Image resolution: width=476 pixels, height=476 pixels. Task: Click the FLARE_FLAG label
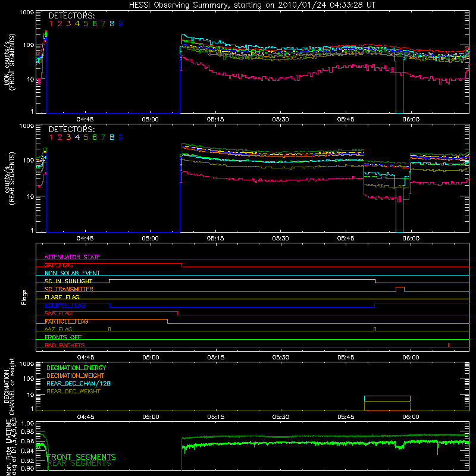click(62, 297)
